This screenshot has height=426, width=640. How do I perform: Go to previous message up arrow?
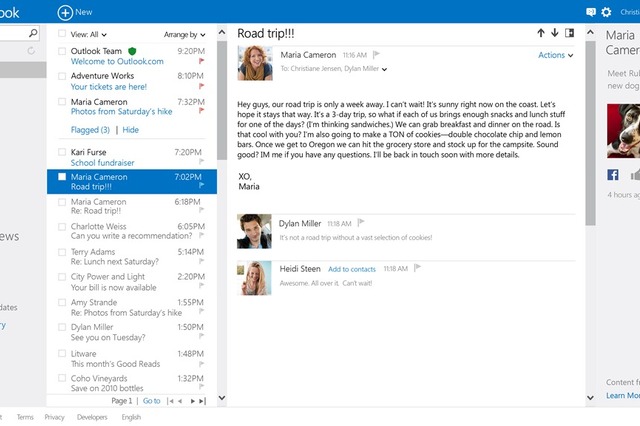(541, 33)
